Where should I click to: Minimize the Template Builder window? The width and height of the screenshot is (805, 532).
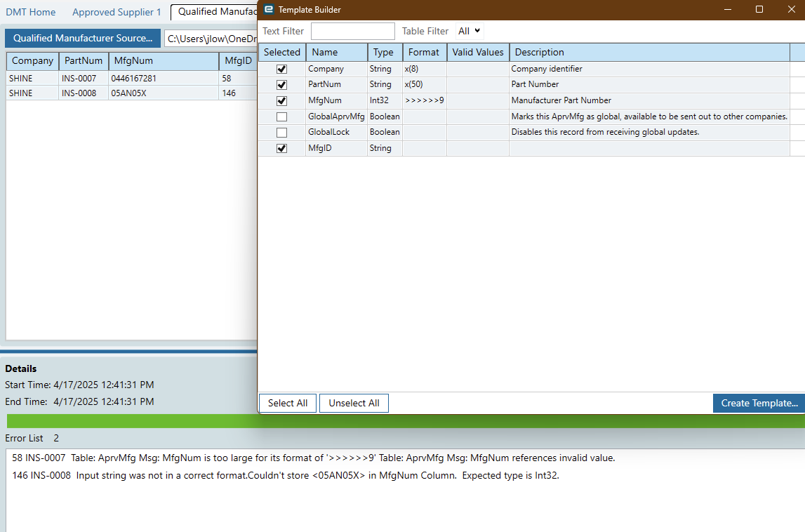pyautogui.click(x=728, y=9)
